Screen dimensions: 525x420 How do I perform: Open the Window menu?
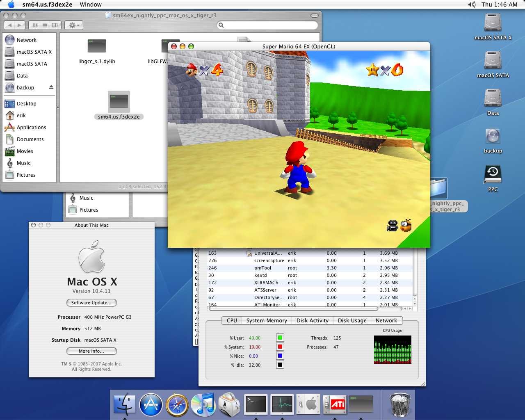[91, 5]
